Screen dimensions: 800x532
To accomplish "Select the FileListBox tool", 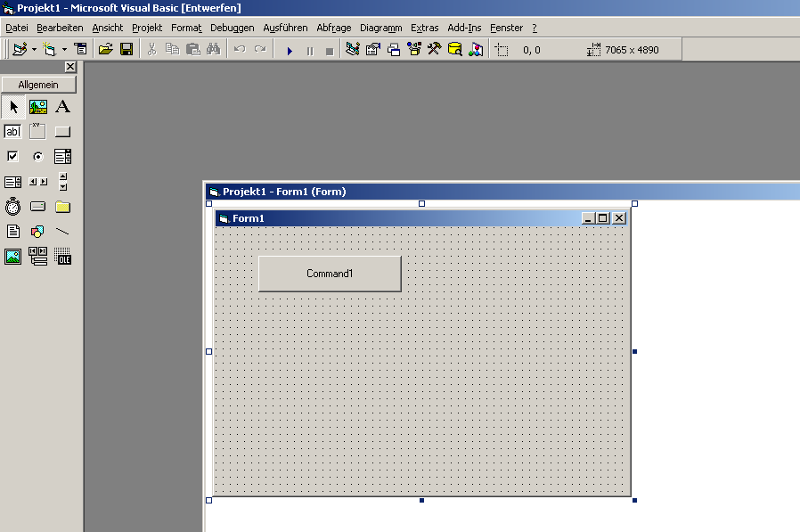I will point(13,232).
